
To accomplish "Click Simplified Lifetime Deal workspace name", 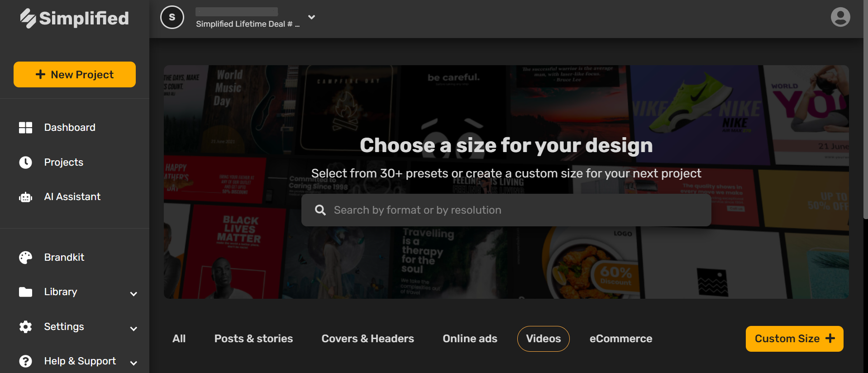I will [248, 24].
